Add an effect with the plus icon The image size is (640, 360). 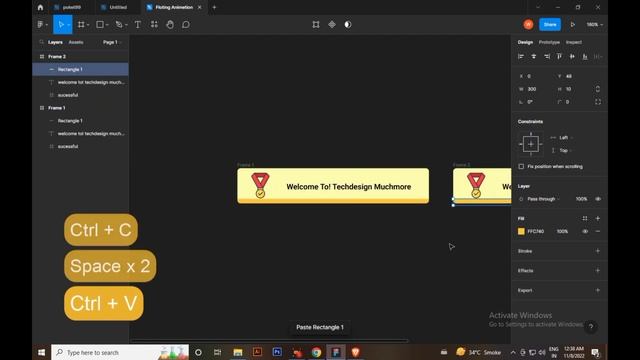(x=598, y=271)
